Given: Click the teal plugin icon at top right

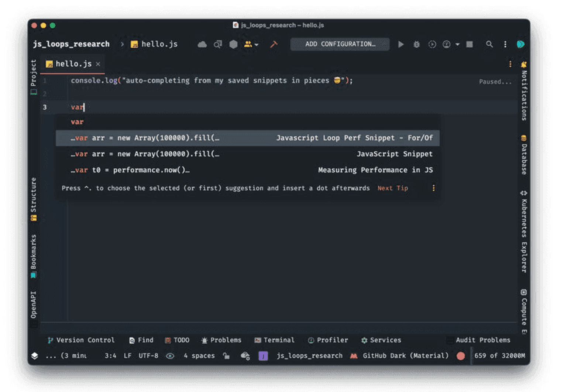Looking at the screenshot, I should point(521,44).
